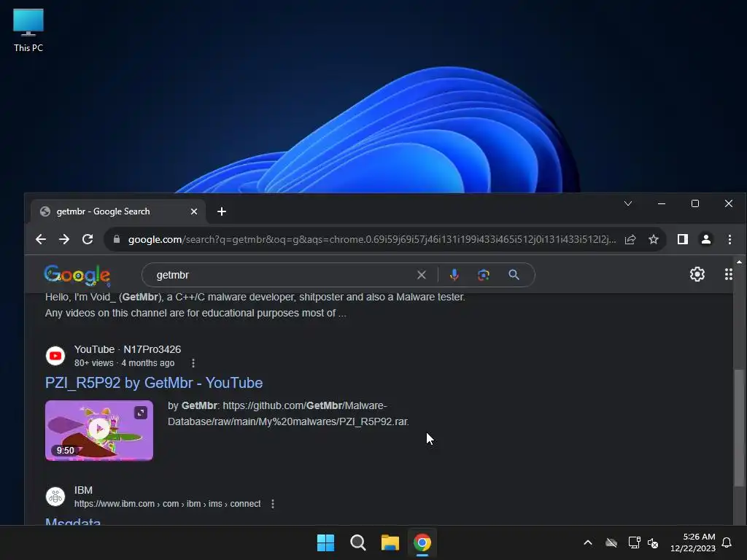Screen dimensions: 747x560
Task: Open the muted volume tray icon
Action: point(653,542)
